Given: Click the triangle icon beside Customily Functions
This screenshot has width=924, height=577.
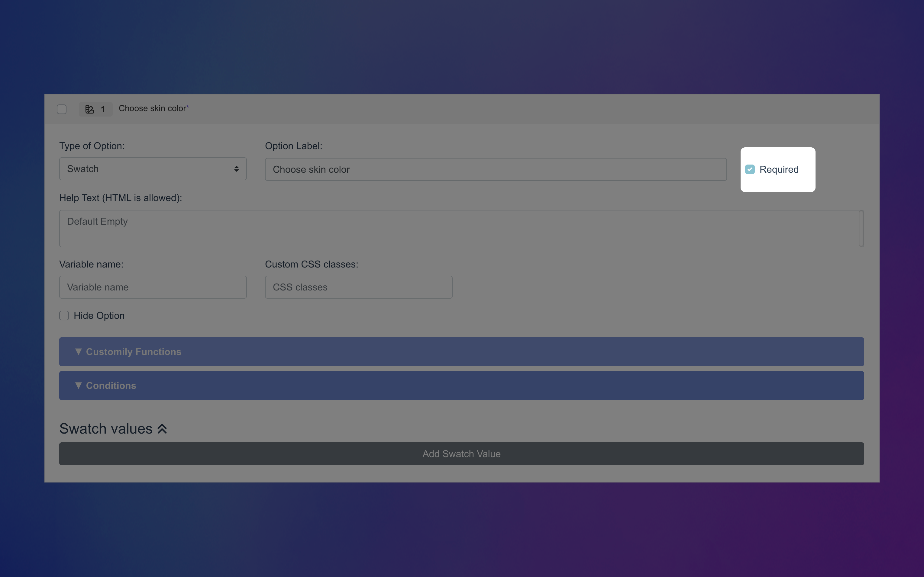Looking at the screenshot, I should (x=78, y=351).
